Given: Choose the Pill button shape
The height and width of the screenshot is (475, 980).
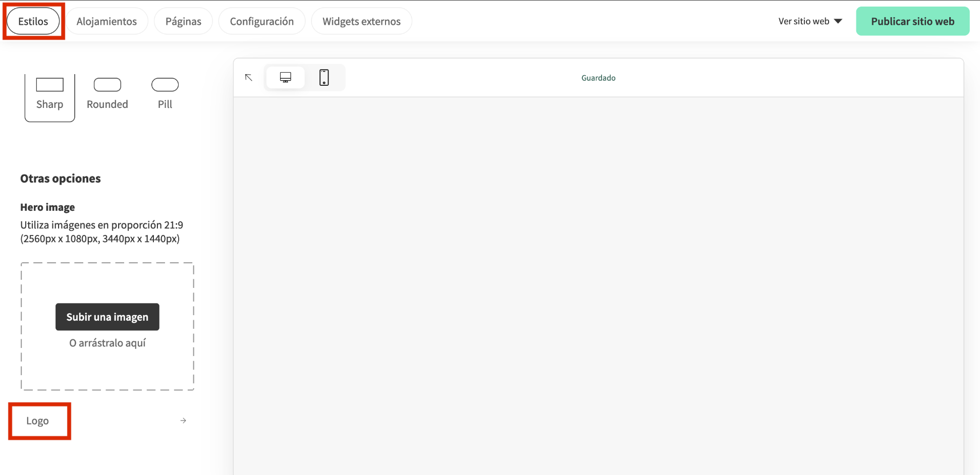Looking at the screenshot, I should click(165, 93).
